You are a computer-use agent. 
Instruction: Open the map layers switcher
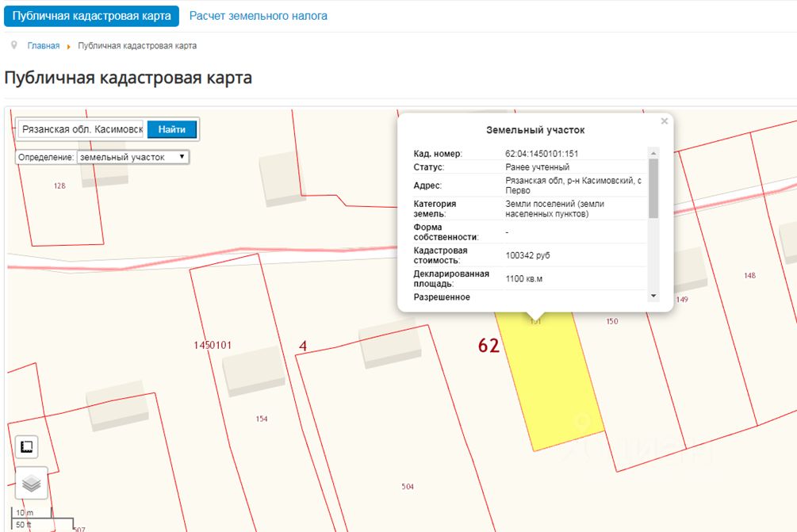click(31, 483)
